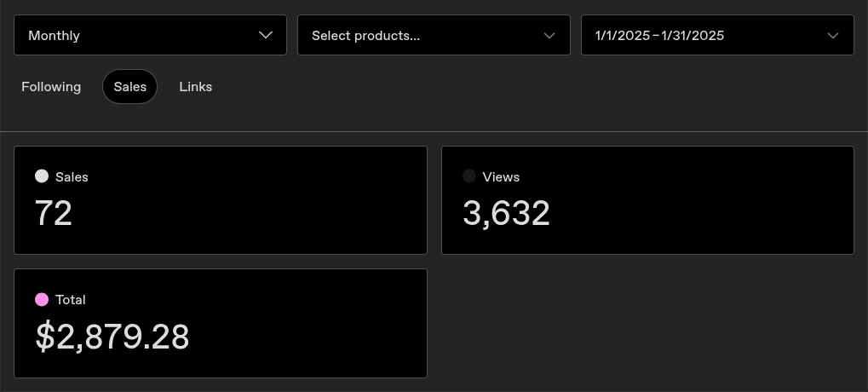Click the white Sales legend dot
Screen dimensions: 868x392
coord(42,176)
